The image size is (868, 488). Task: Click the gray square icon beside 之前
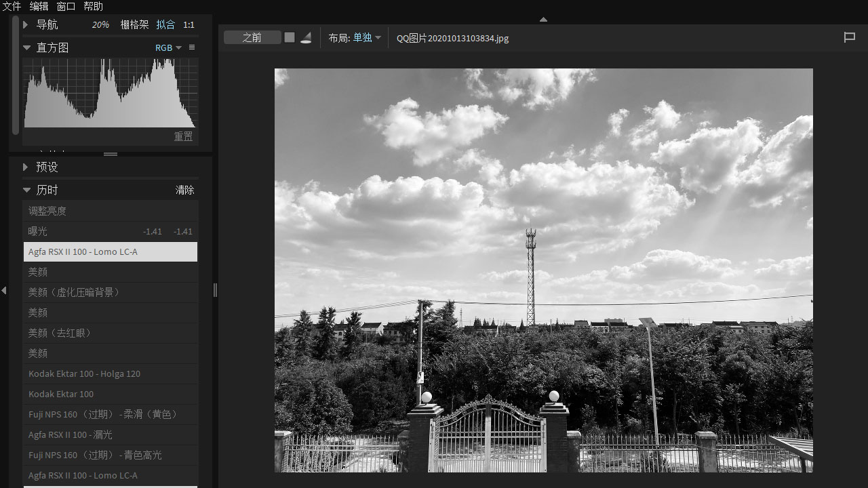click(290, 37)
